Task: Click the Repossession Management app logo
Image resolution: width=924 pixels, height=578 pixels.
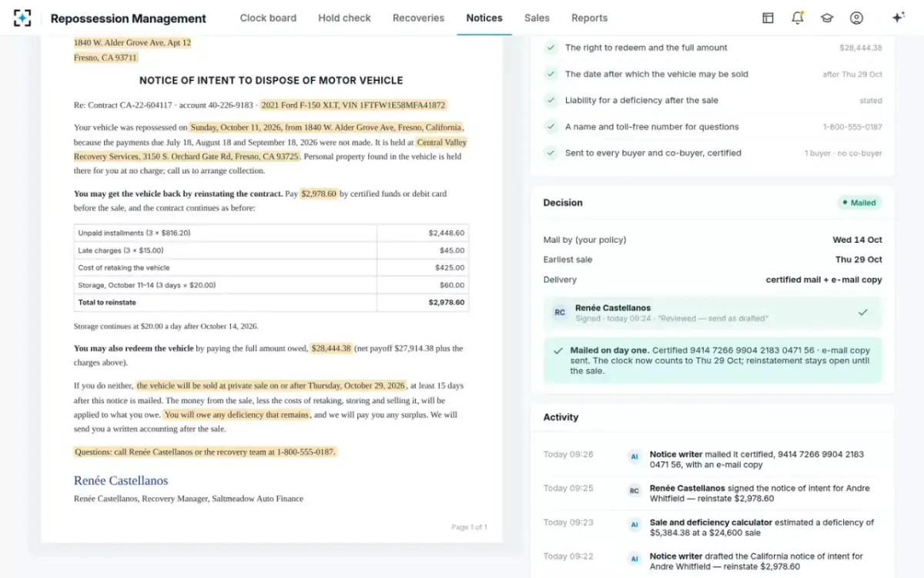Action: (x=23, y=18)
